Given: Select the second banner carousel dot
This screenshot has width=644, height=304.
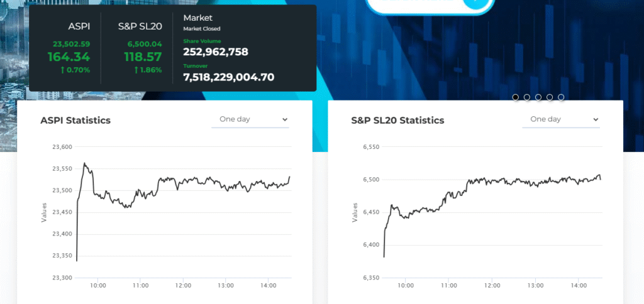Looking at the screenshot, I should (x=527, y=97).
